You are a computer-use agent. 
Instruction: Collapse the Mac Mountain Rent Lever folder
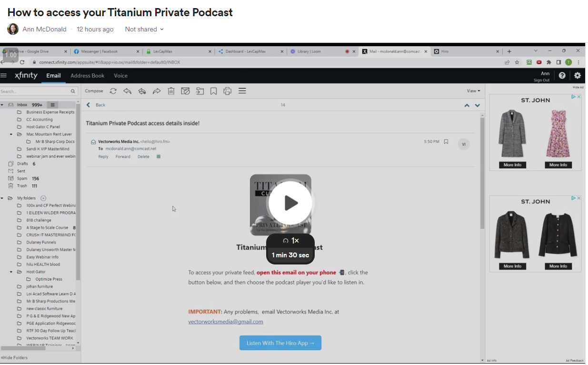11,134
